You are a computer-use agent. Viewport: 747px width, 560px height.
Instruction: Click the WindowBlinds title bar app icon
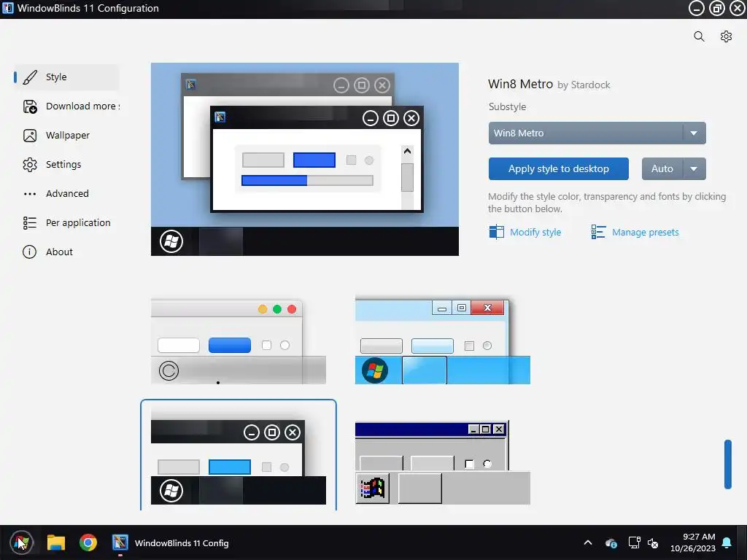(8, 8)
